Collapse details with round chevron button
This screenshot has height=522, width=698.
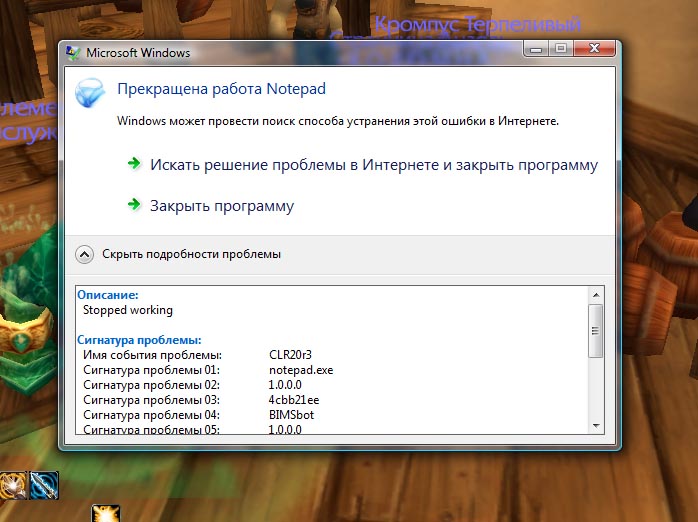point(84,255)
